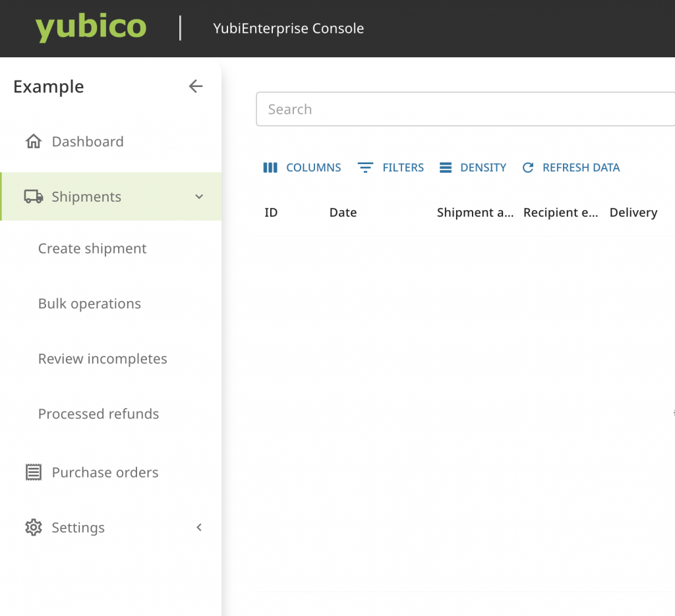Image resolution: width=675 pixels, height=616 pixels.
Task: Sort by the ID column header
Action: 271,213
